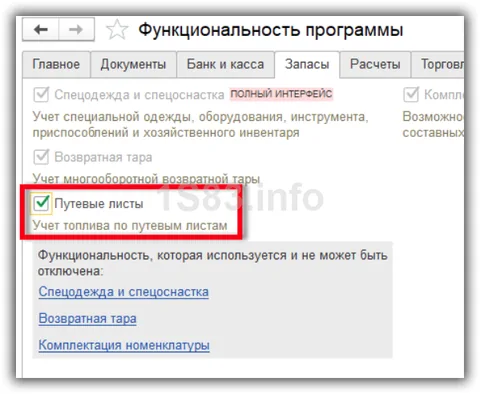The width and height of the screenshot is (480, 394).
Task: Add page to favorites with star icon
Action: pyautogui.click(x=117, y=30)
